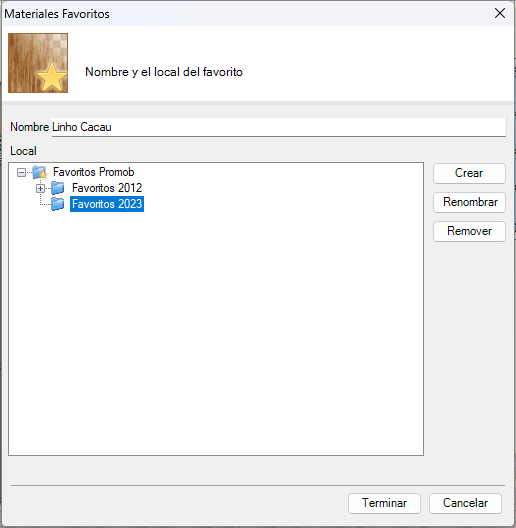Screen dimensions: 516x528
Task: Select the Favoritos Promob tree item
Action: [94, 172]
